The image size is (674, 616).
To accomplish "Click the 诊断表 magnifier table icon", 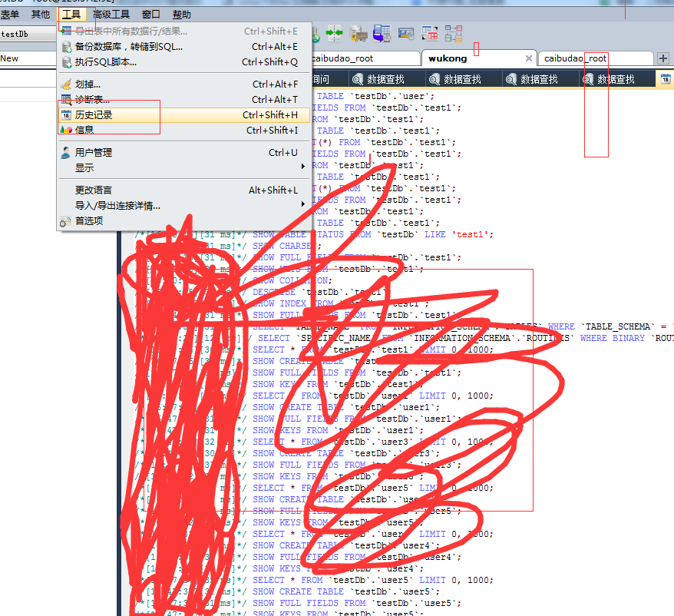I will 66,100.
